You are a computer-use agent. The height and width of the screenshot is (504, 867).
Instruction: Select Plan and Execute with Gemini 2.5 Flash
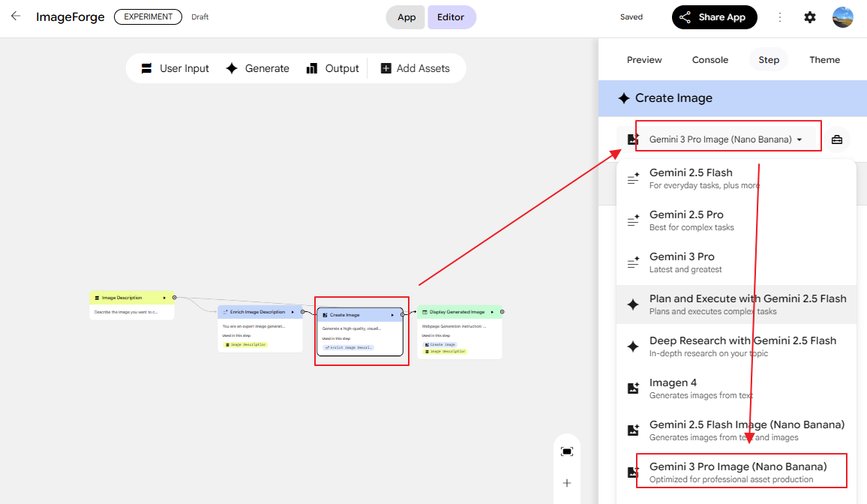click(x=736, y=304)
